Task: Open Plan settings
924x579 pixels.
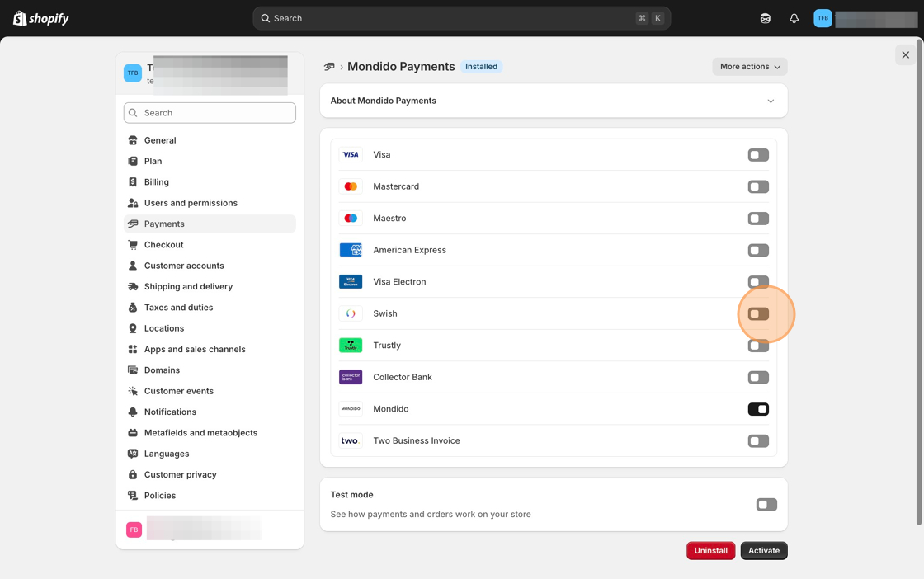Action: point(210,161)
